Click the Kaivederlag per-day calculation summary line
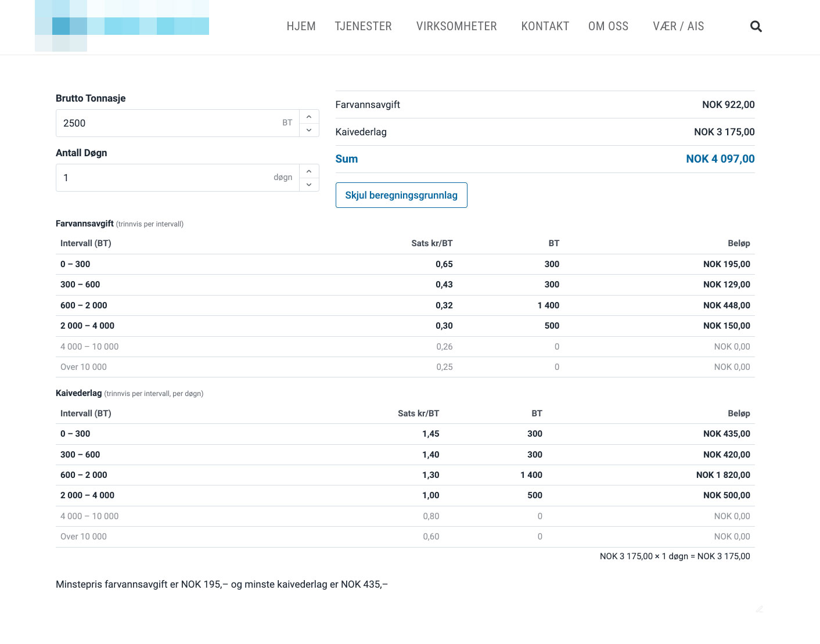Image resolution: width=820 pixels, height=644 pixels. (675, 556)
